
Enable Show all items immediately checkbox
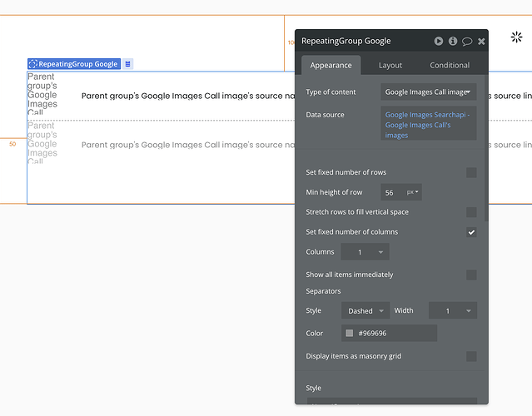(471, 275)
